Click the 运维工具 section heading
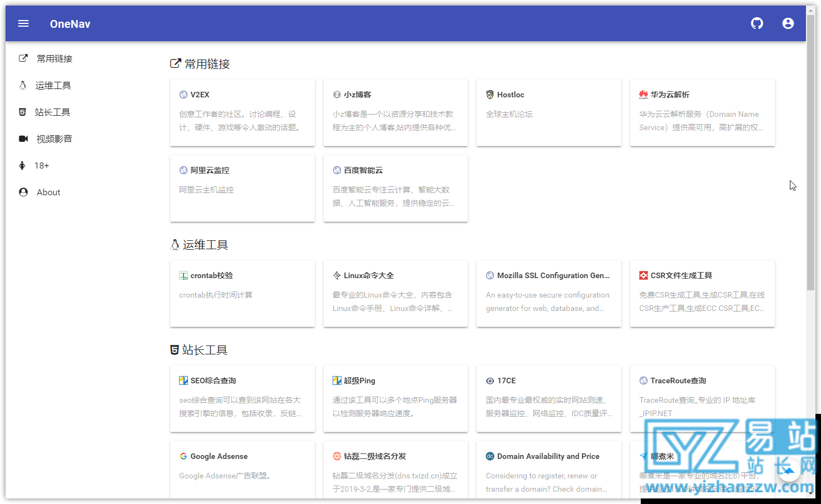 (199, 245)
